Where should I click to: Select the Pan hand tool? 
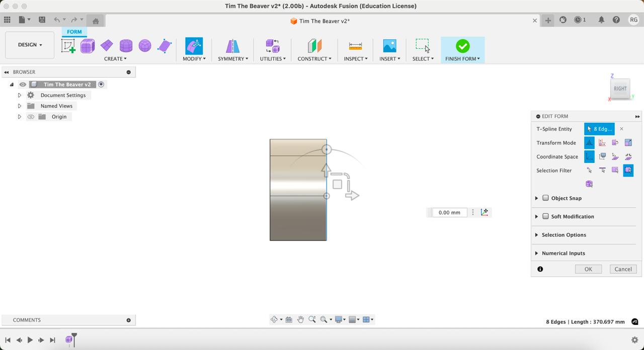[x=300, y=319]
